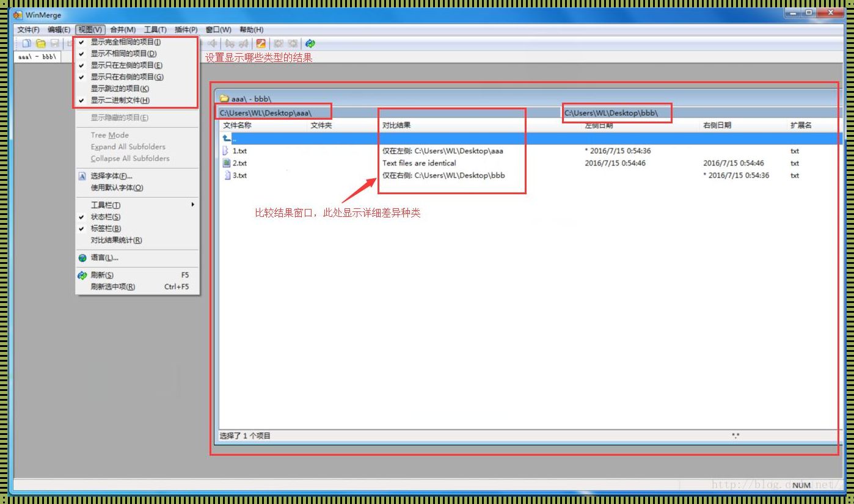The height and width of the screenshot is (504, 854).
Task: Click the WinMerge app icon in title bar
Action: 18,15
